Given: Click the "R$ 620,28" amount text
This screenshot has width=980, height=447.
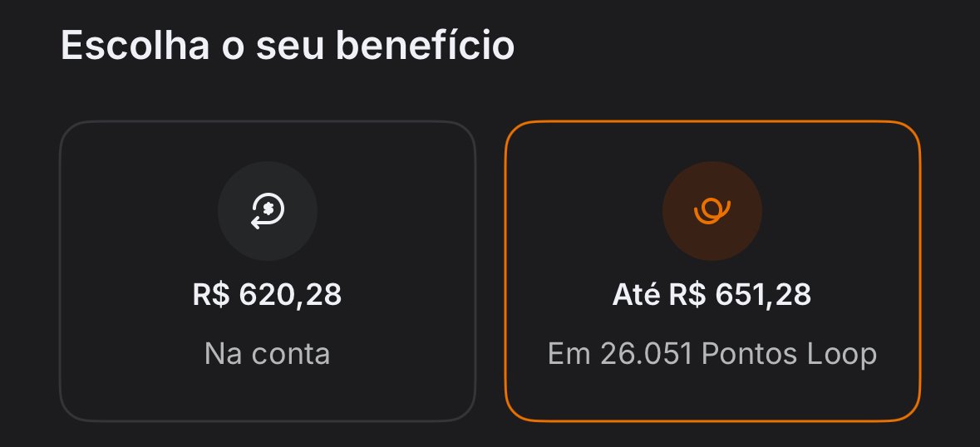Looking at the screenshot, I should click(x=268, y=295).
